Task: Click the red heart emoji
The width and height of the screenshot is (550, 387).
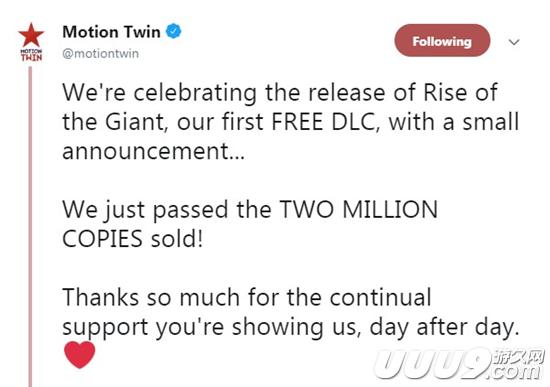Action: pyautogui.click(x=80, y=354)
